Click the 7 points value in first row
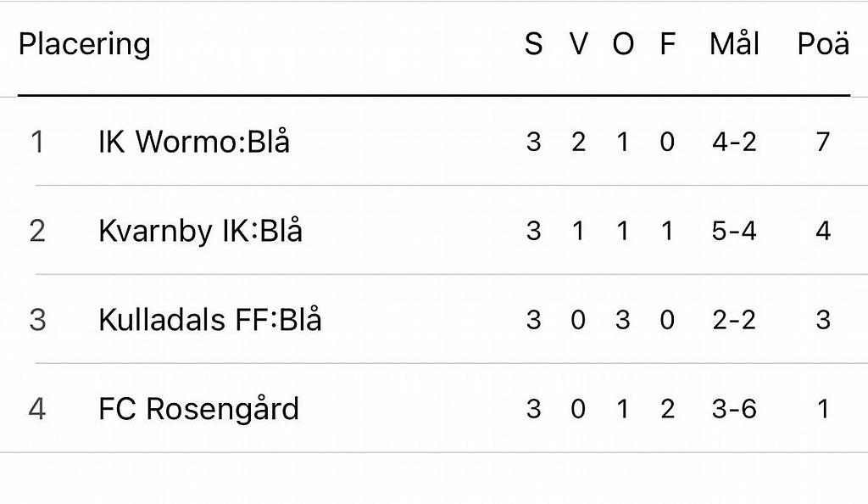The width and height of the screenshot is (868, 504). coord(823,142)
